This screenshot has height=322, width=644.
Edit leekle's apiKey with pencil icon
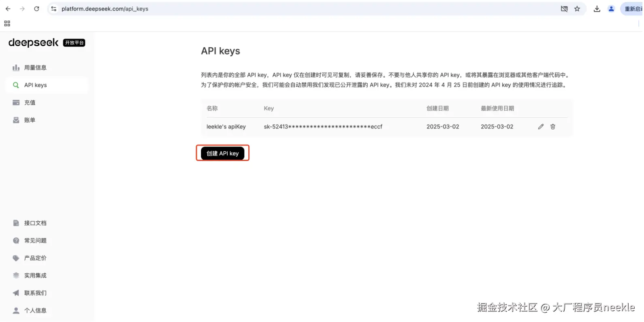click(x=541, y=127)
